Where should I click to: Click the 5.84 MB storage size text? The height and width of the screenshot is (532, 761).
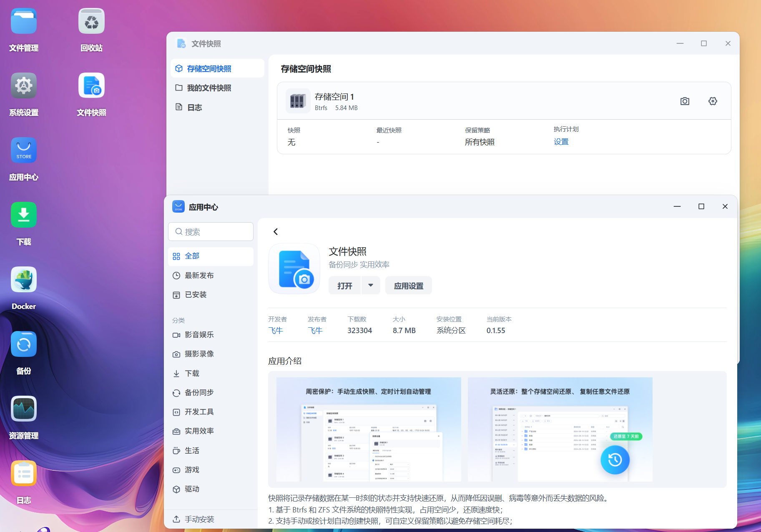347,108
